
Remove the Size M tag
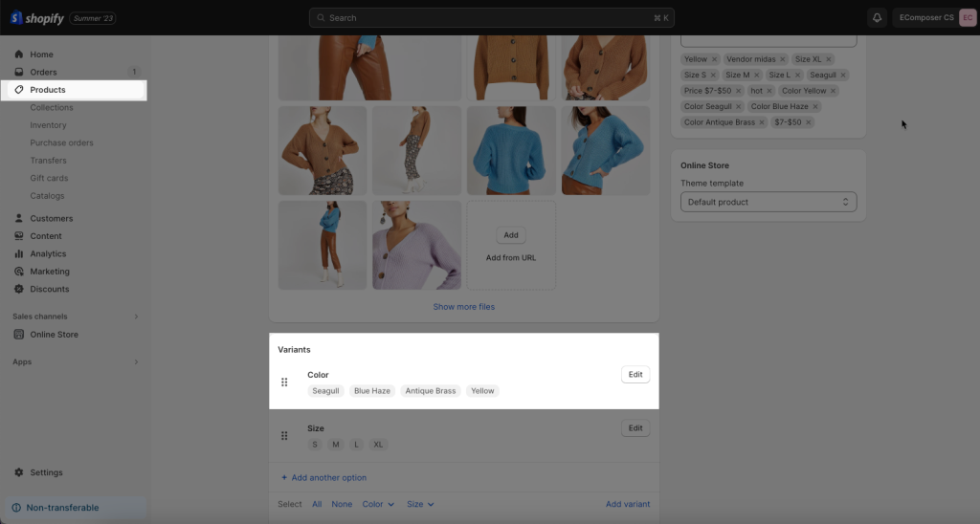click(x=756, y=75)
